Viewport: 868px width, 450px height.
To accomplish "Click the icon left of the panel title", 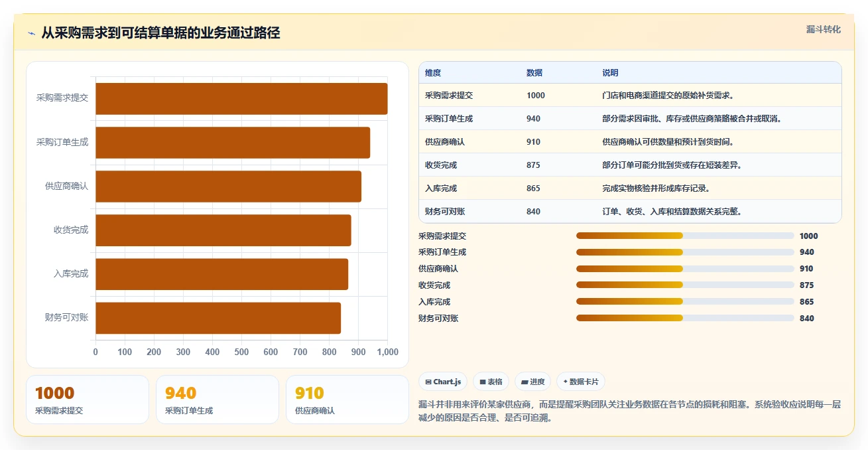I will (31, 33).
